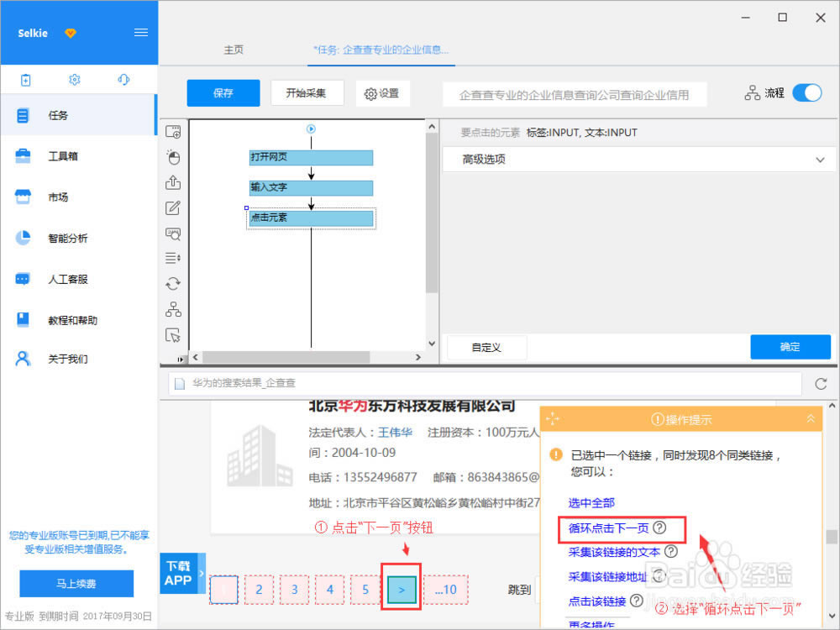Select the mouse click element tool
The width and height of the screenshot is (840, 630).
click(173, 157)
